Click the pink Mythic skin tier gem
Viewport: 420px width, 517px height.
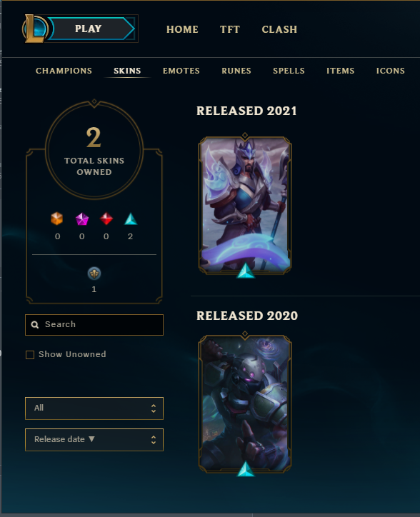82,219
